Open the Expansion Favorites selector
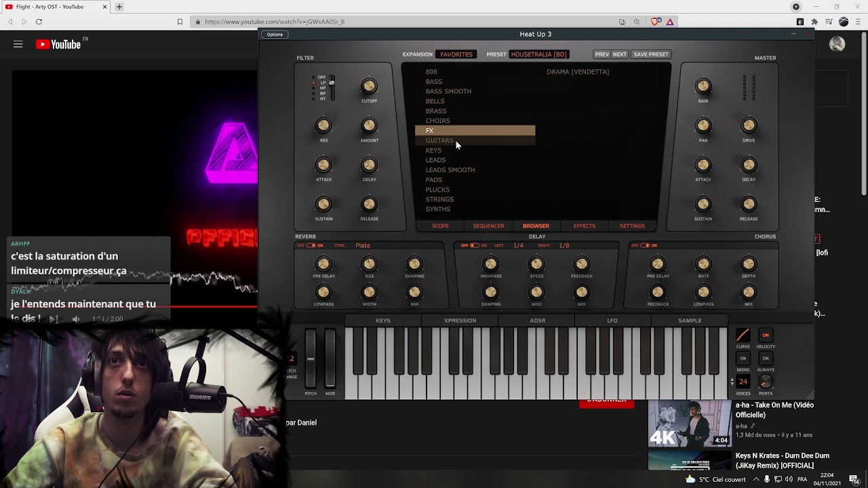 click(456, 54)
